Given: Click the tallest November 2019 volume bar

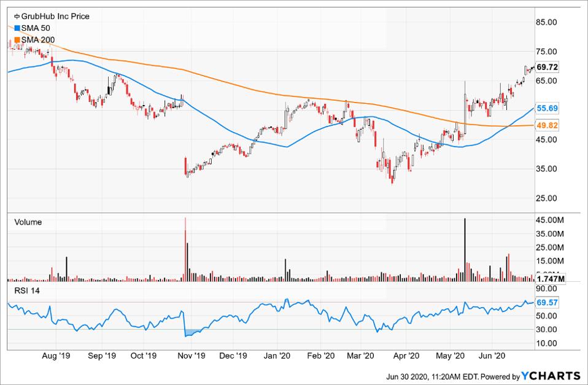Looking at the screenshot, I should (185, 249).
